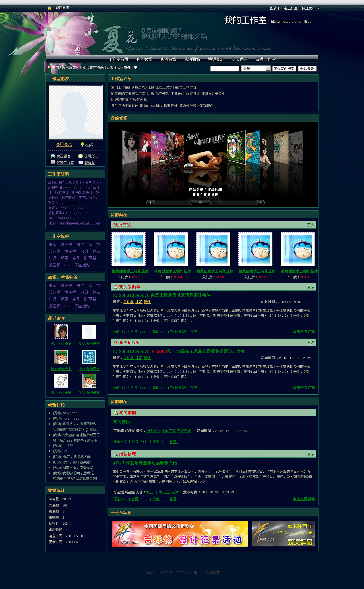
Task: Click the 中国国际网络文化博览会吉祥物 announcement text
Action: 94,67
